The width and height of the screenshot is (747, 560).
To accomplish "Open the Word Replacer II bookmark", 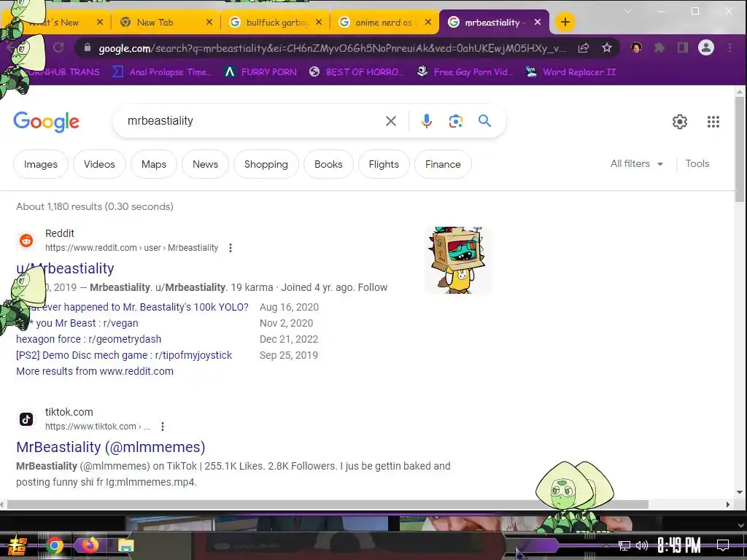I will [570, 72].
